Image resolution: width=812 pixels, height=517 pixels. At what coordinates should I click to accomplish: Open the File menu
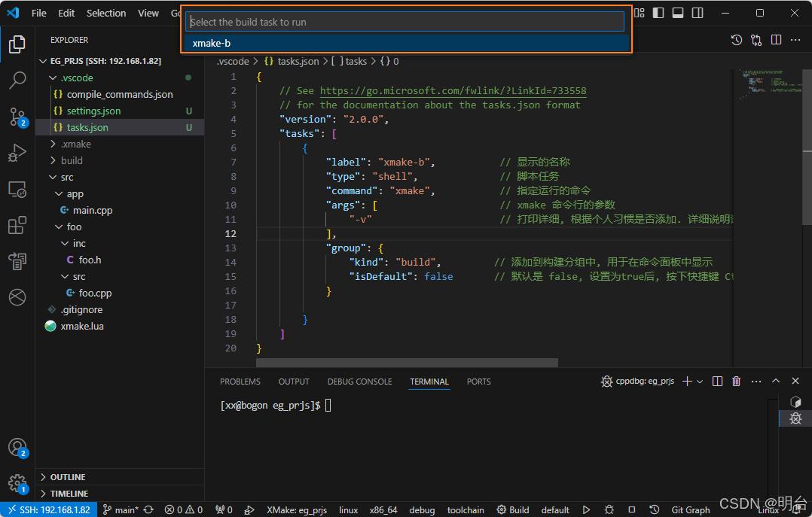[39, 13]
